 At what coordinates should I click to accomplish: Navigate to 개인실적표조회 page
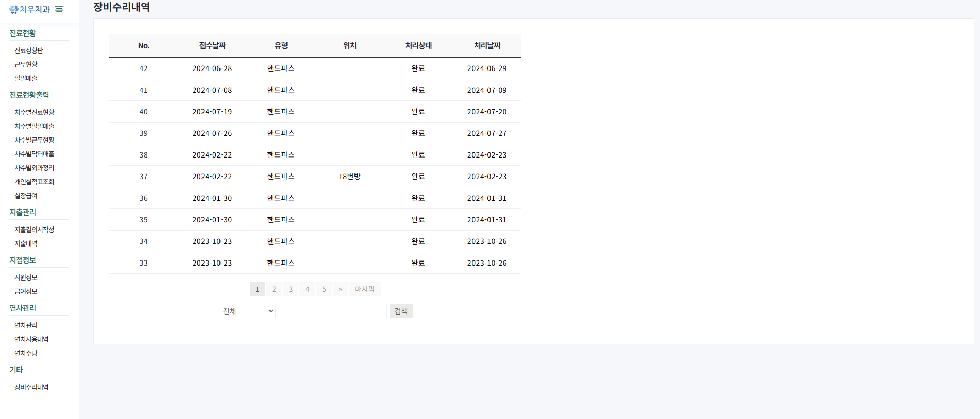(x=34, y=182)
